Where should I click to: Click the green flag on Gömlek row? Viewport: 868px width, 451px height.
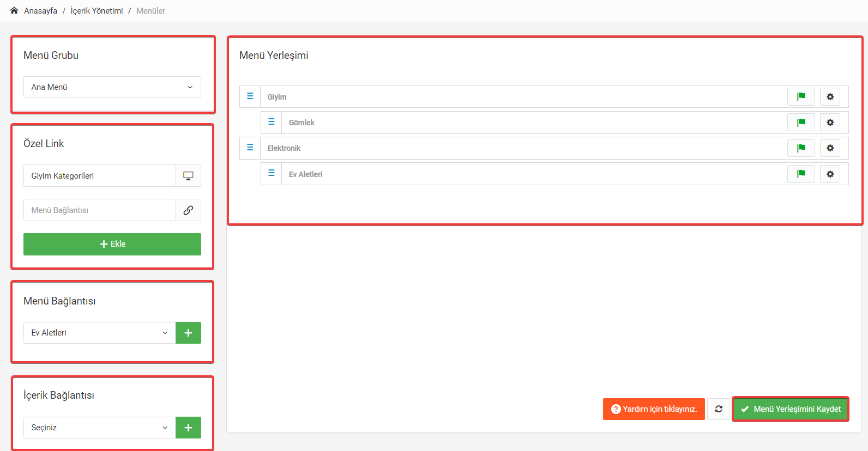801,123
